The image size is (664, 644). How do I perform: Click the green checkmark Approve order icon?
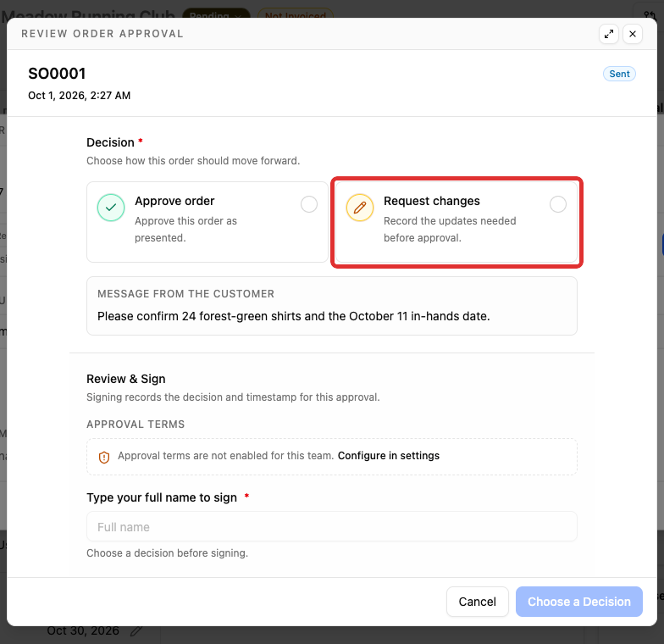[111, 208]
